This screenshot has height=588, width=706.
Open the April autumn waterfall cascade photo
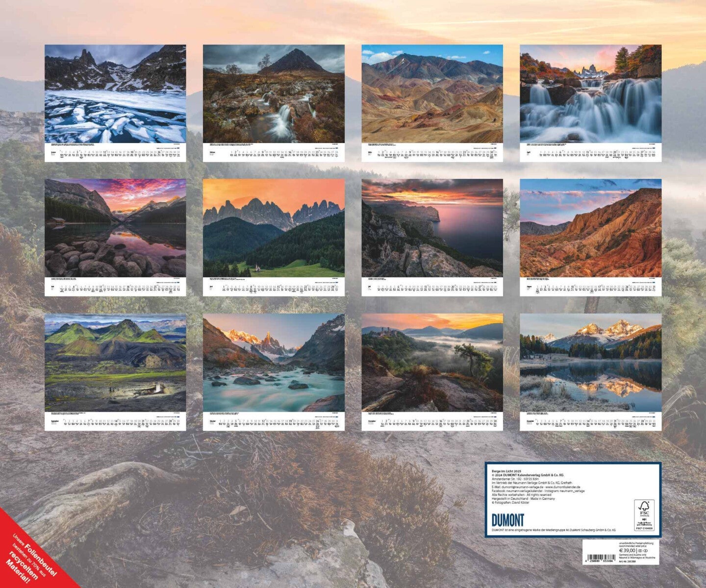(590, 94)
